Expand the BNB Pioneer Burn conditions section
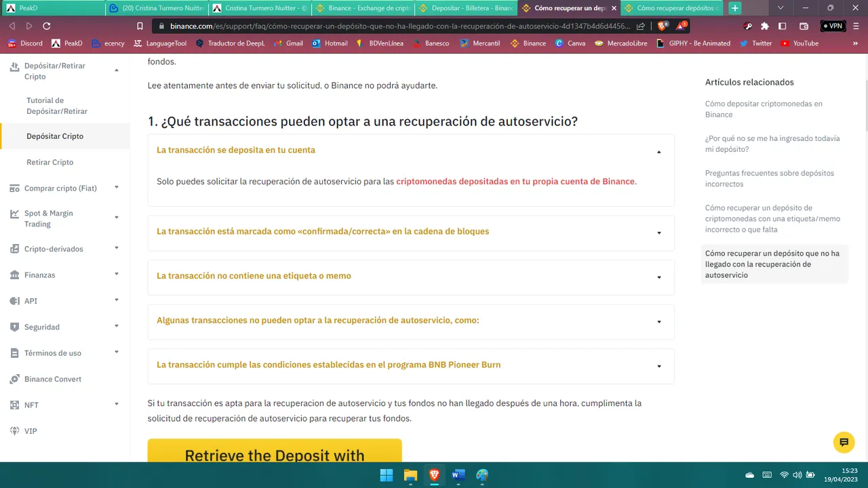The image size is (868, 488). (410, 365)
